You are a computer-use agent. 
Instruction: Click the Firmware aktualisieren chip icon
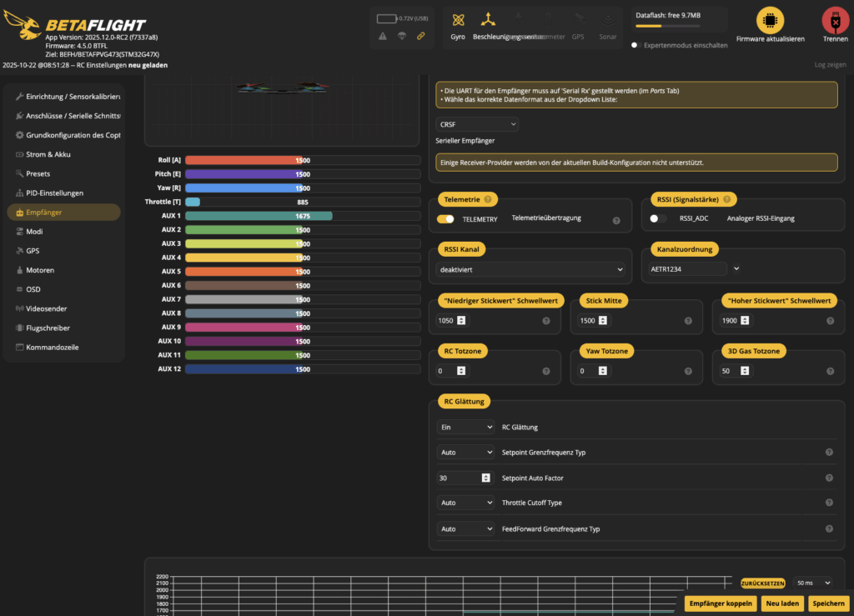[770, 19]
